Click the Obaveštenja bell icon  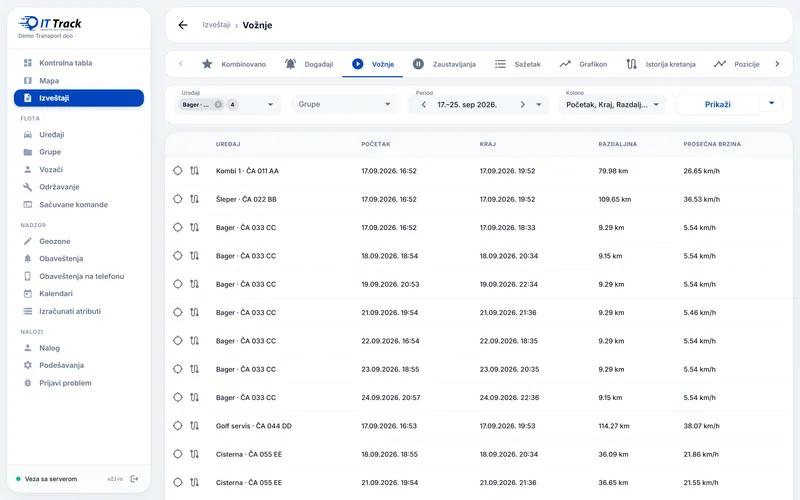pyautogui.click(x=28, y=259)
